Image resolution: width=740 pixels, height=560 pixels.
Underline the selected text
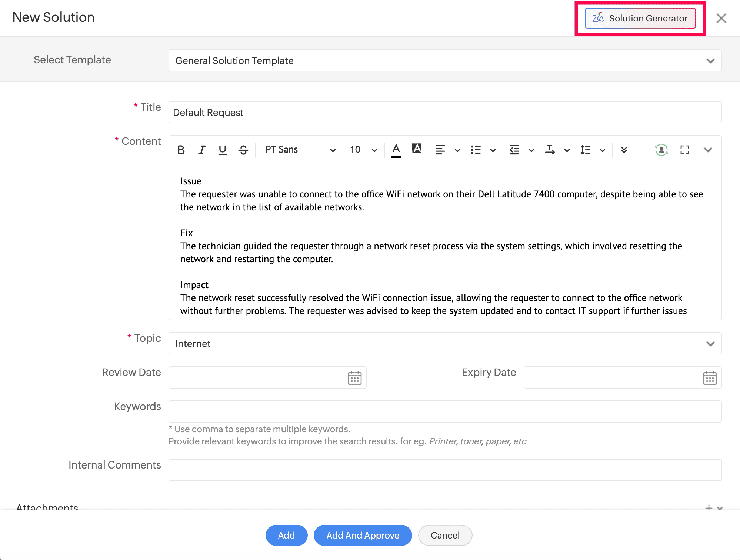coord(222,150)
